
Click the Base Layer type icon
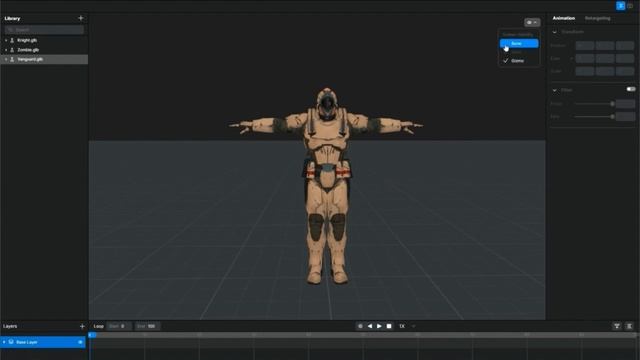click(11, 342)
